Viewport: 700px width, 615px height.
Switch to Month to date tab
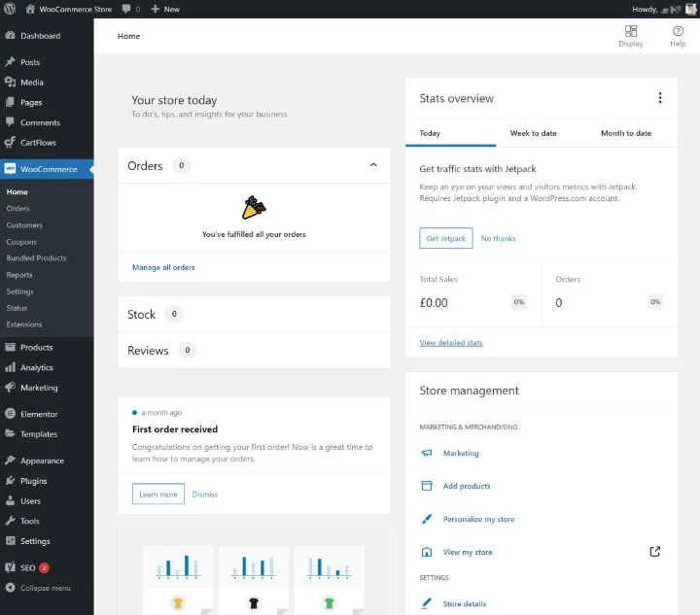coord(625,133)
